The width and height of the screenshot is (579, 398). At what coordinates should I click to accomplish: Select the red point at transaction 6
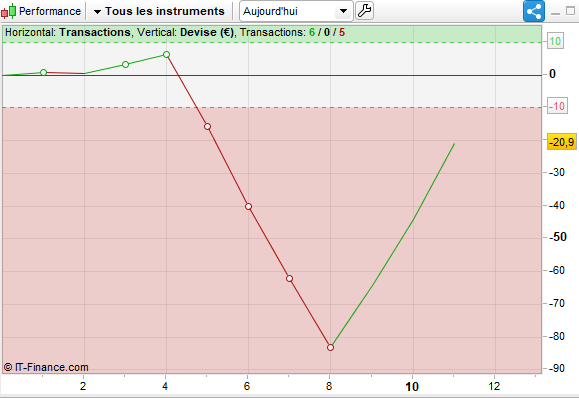[x=249, y=206]
